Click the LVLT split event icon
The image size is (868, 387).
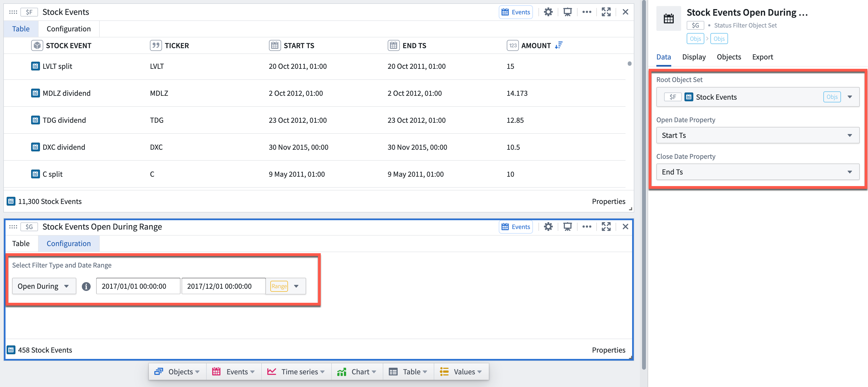tap(35, 66)
